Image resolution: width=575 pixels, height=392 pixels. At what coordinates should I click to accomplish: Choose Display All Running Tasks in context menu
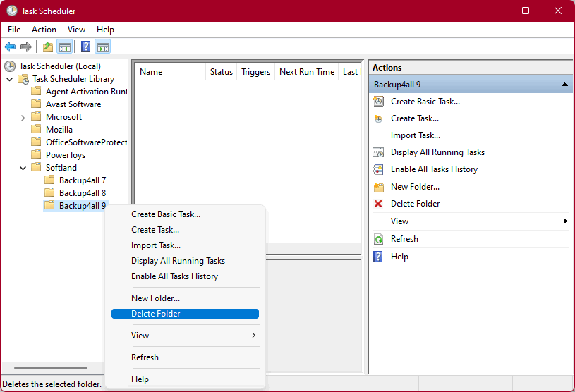pyautogui.click(x=185, y=261)
